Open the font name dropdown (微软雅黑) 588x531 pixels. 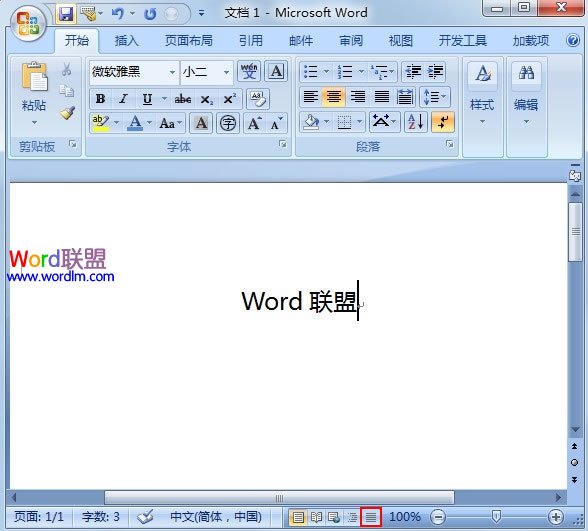pos(172,72)
